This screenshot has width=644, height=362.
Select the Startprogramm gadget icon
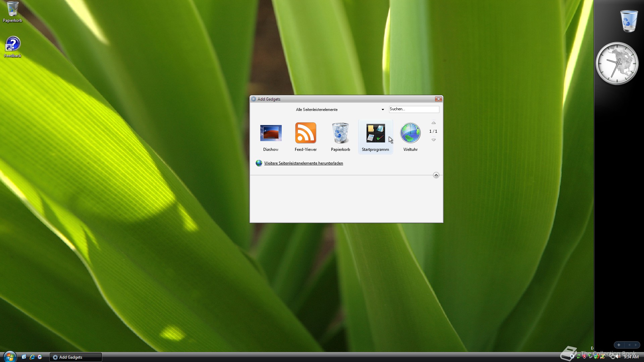tap(375, 133)
